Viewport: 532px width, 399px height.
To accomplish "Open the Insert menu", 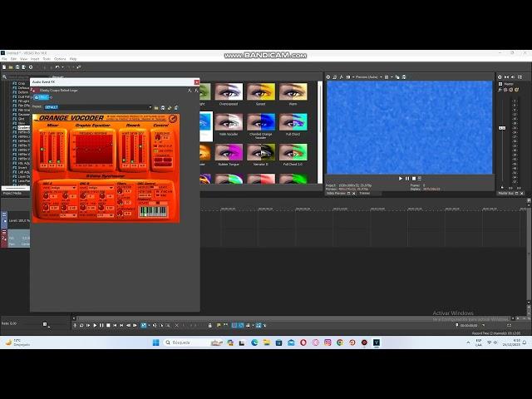I will coord(35,59).
